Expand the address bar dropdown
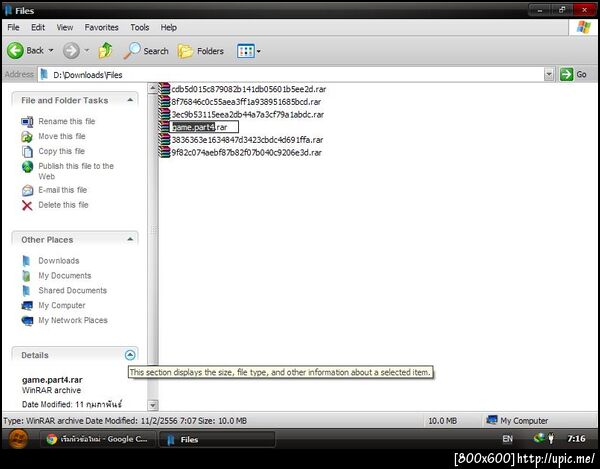Screen dimensions: 600x469 pos(549,75)
